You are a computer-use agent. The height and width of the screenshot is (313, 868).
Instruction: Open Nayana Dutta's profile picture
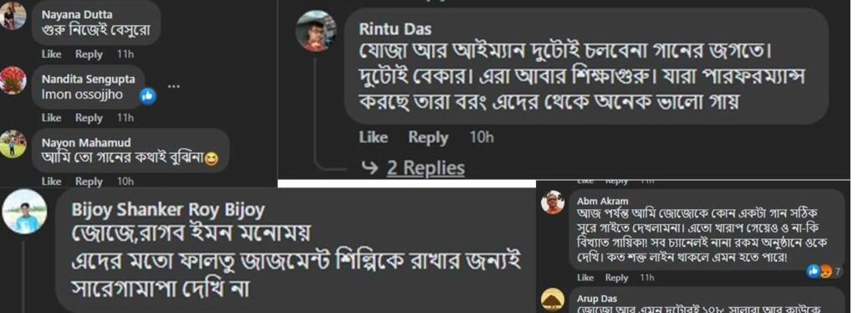(x=13, y=16)
